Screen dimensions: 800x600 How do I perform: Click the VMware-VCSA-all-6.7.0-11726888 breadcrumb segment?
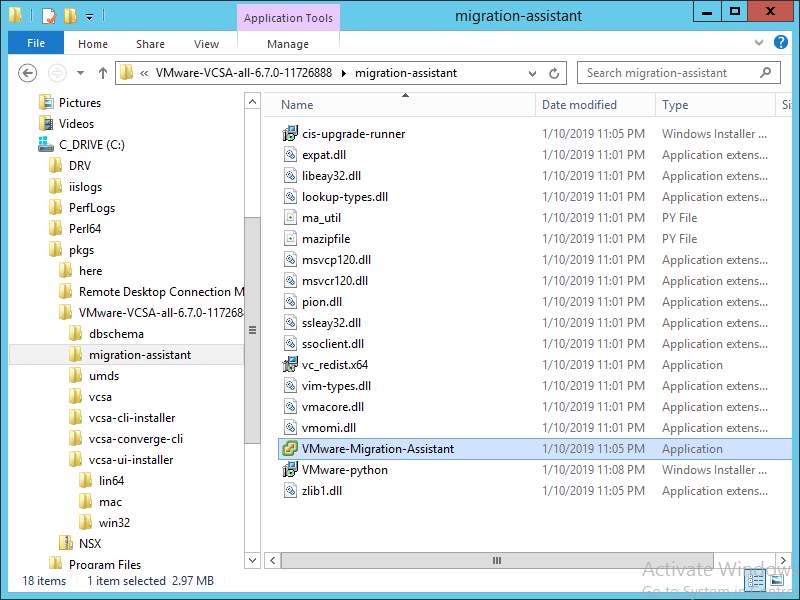(244, 73)
